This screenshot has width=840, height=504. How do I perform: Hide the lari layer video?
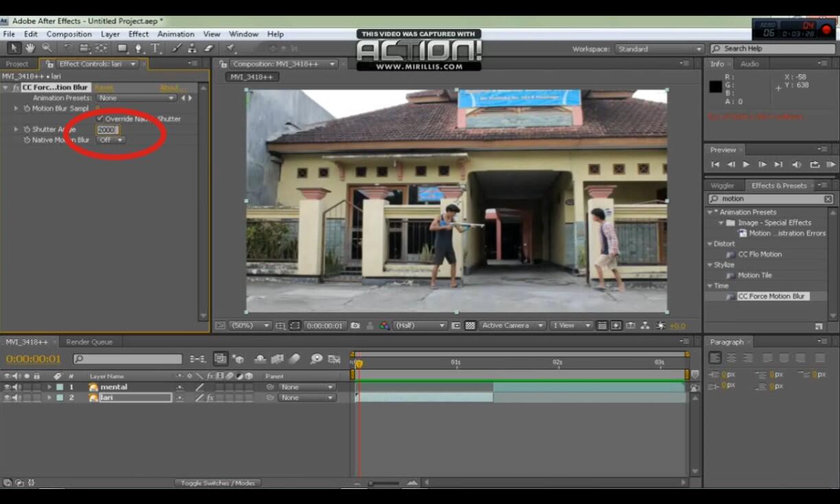coord(7,398)
